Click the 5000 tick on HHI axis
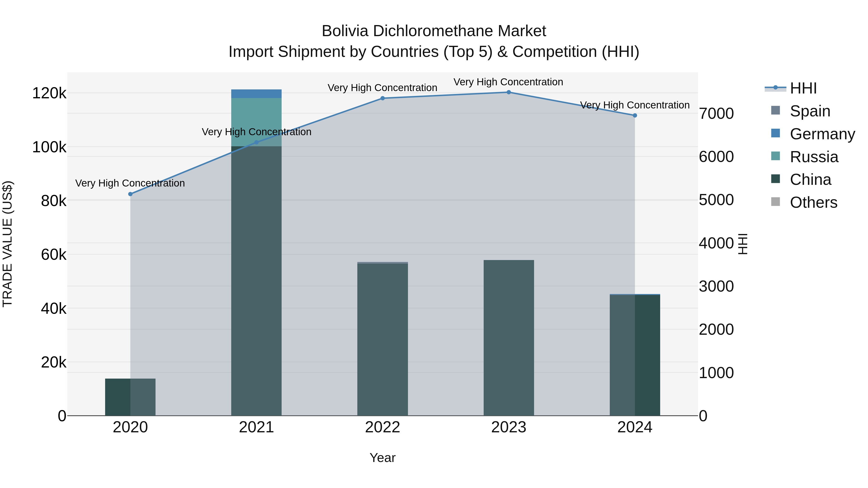Image resolution: width=868 pixels, height=488 pixels. (716, 200)
